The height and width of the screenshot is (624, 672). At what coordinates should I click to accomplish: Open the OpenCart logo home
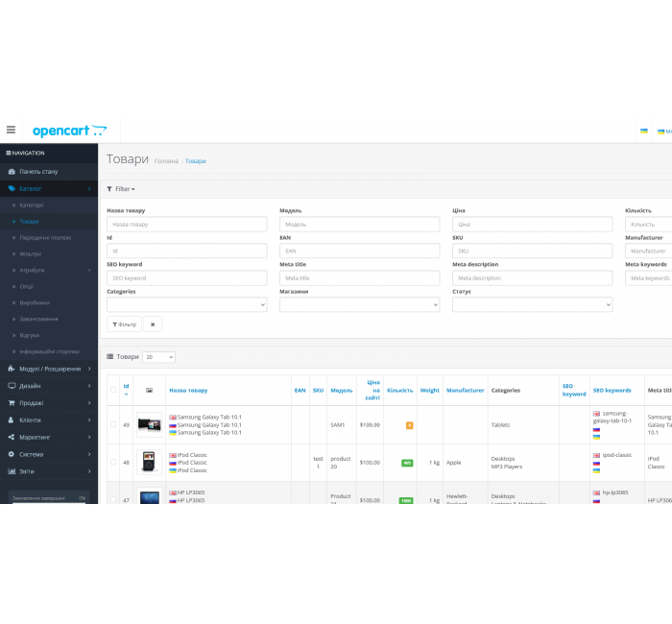click(69, 131)
